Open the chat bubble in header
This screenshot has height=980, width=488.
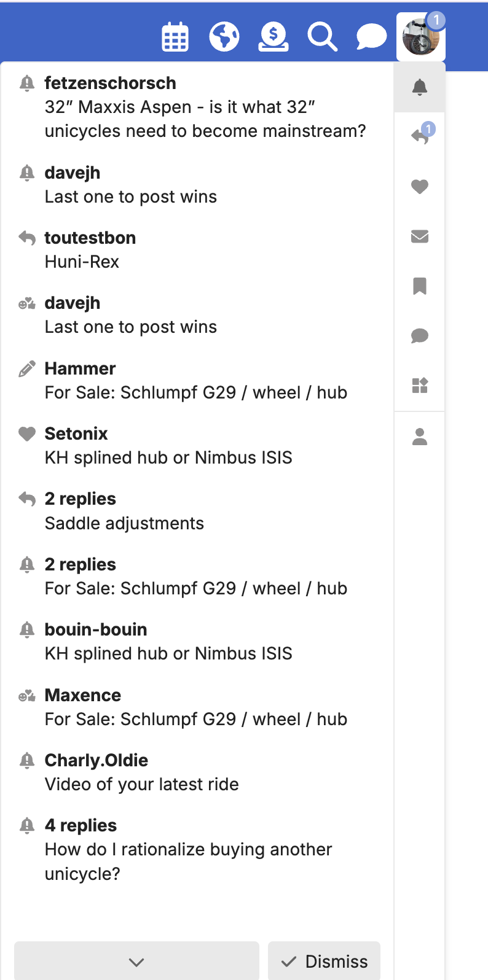click(x=371, y=37)
